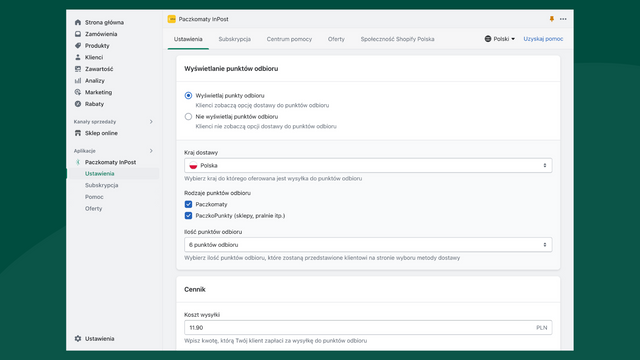Click the Rabaty discount icon
The height and width of the screenshot is (360, 640).
pyautogui.click(x=78, y=104)
